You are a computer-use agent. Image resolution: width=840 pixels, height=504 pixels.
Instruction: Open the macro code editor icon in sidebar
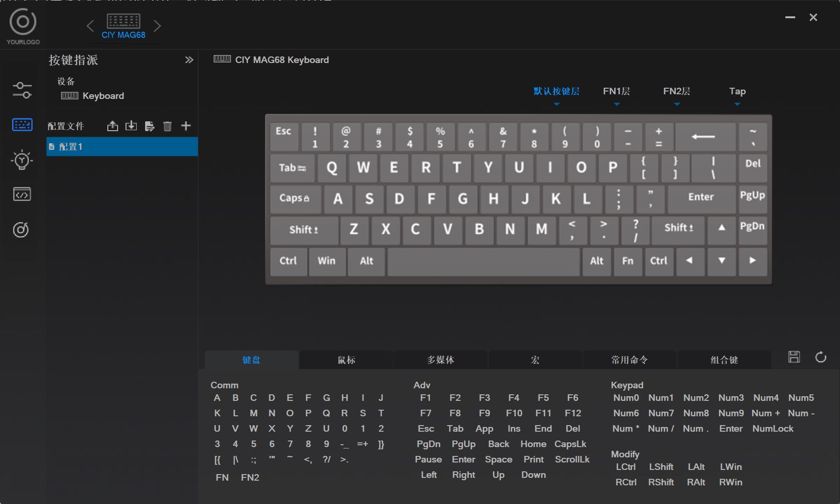click(22, 194)
